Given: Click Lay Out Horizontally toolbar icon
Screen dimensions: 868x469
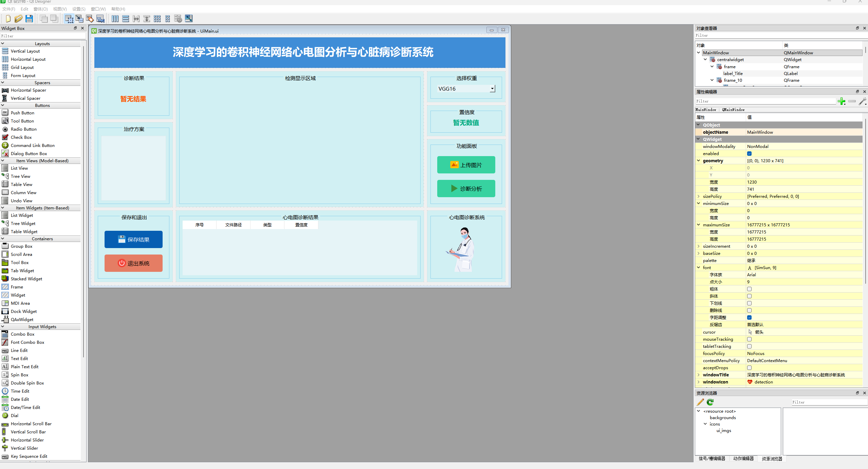Looking at the screenshot, I should coord(115,19).
